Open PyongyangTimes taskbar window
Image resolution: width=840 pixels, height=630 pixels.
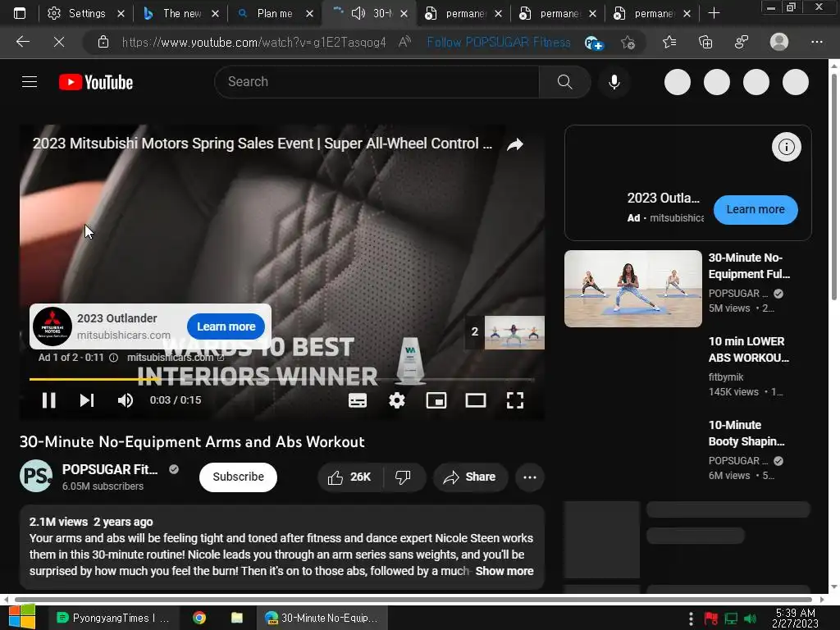[113, 618]
